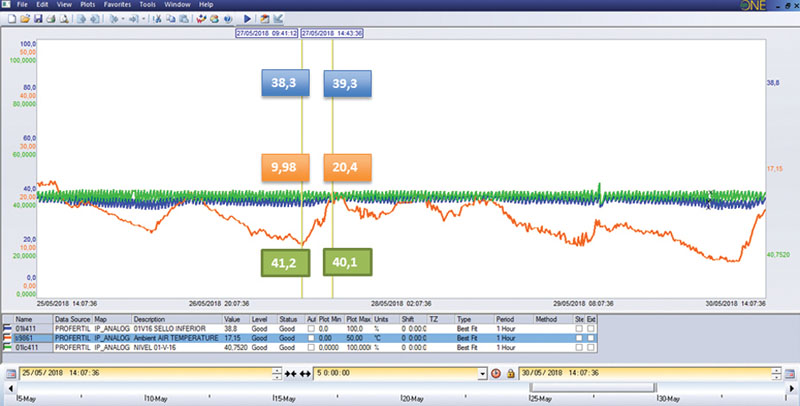Toggle Step checkbox for NIVEL 01-V-16 row

tap(579, 347)
